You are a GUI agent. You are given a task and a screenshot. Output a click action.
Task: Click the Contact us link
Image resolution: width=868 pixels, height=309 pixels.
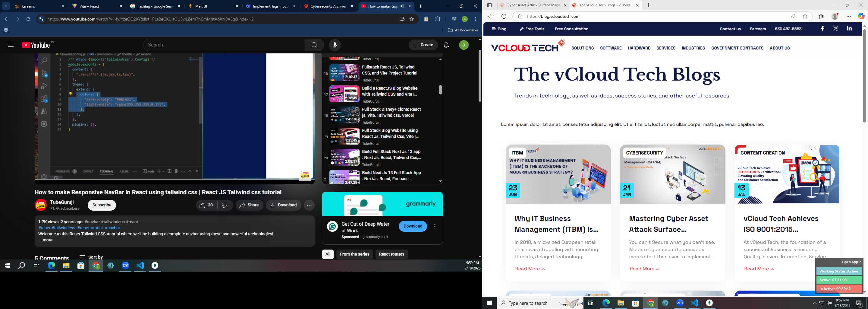[730, 29]
